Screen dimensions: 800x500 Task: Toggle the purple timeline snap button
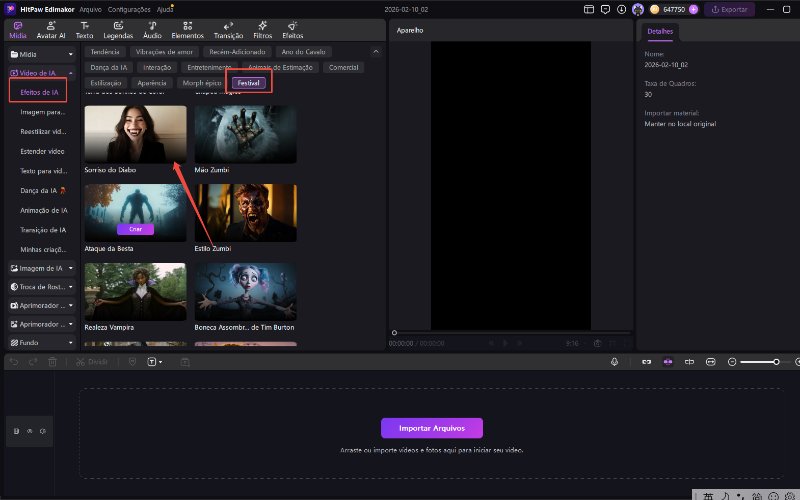coord(667,361)
